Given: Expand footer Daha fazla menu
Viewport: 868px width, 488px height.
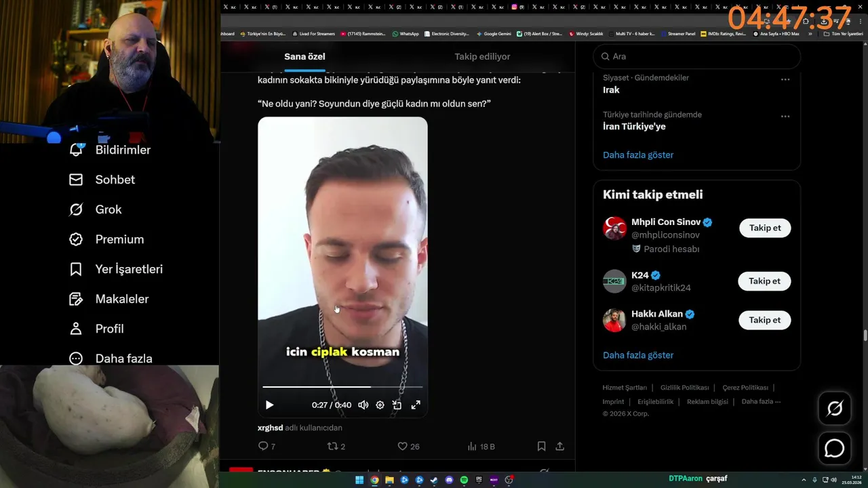Looking at the screenshot, I should (761, 401).
